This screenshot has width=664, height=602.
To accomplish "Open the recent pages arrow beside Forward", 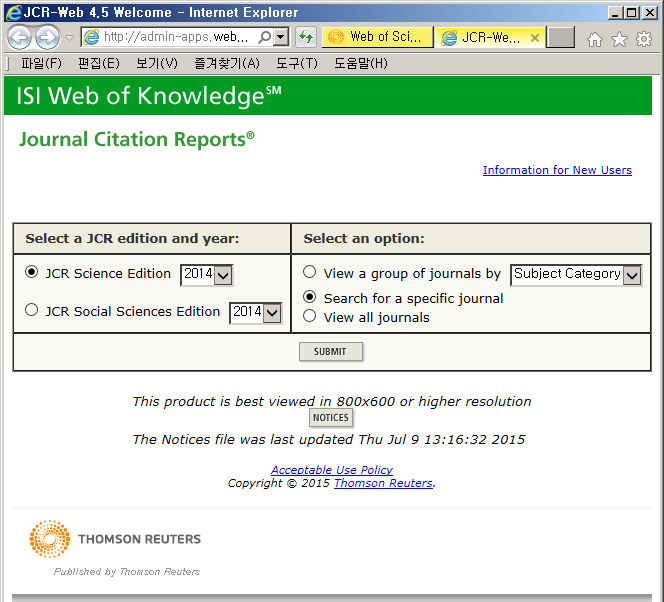I will (69, 38).
